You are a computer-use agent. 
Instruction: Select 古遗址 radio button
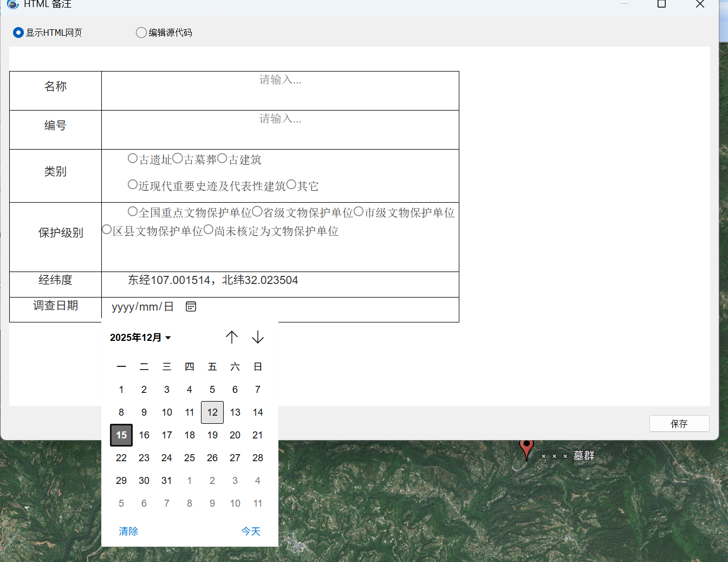[x=133, y=158]
